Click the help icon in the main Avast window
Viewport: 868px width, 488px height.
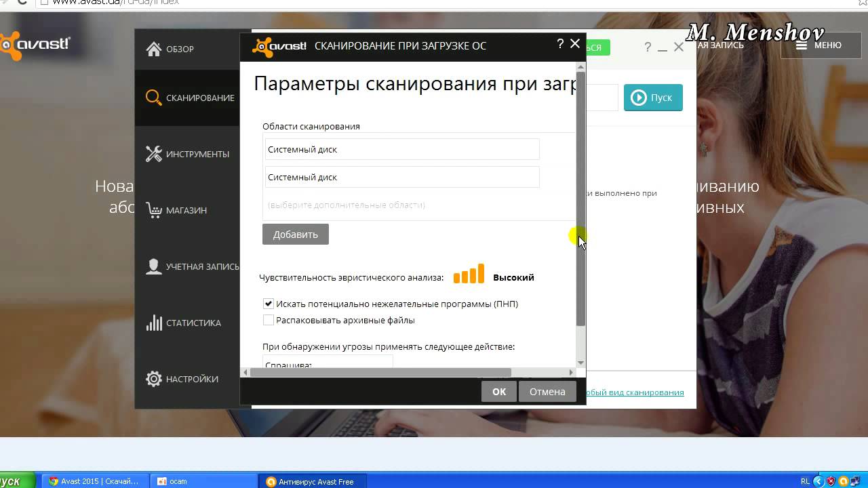(648, 47)
